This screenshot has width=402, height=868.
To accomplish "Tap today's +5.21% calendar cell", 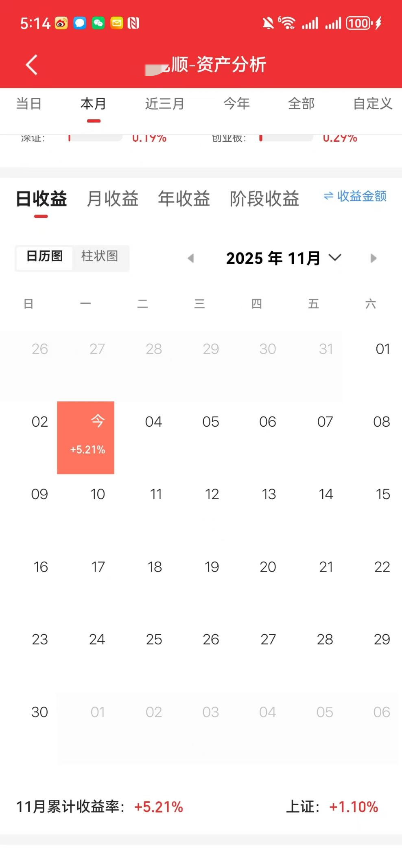I will click(x=85, y=438).
